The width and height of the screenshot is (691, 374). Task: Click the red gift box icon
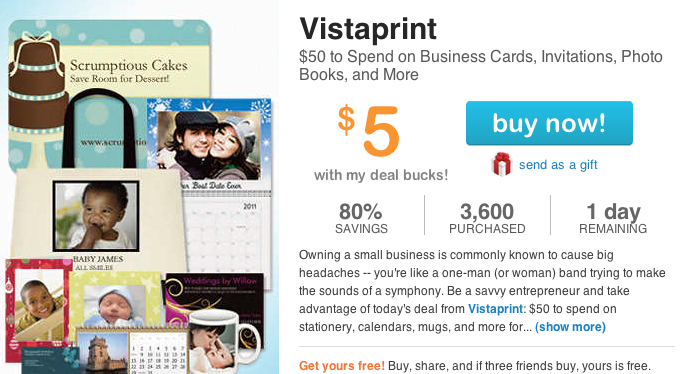click(x=502, y=164)
